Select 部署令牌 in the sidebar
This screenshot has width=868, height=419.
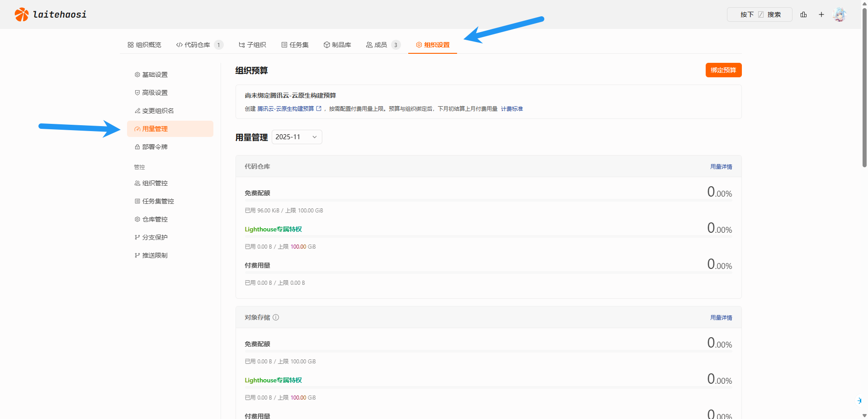[x=155, y=147]
